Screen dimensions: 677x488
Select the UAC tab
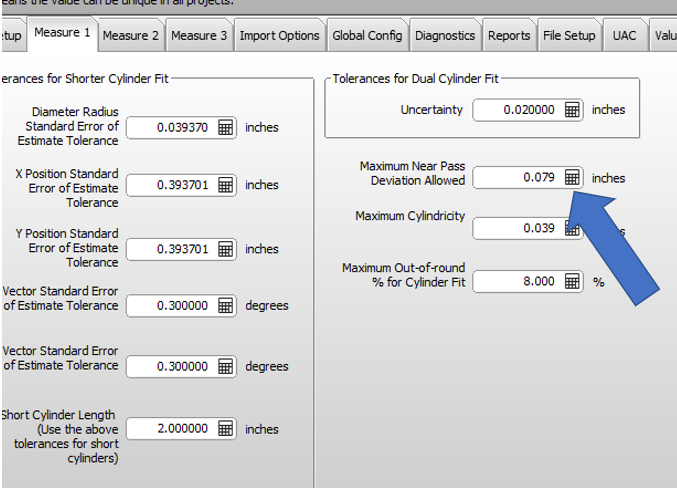(624, 36)
